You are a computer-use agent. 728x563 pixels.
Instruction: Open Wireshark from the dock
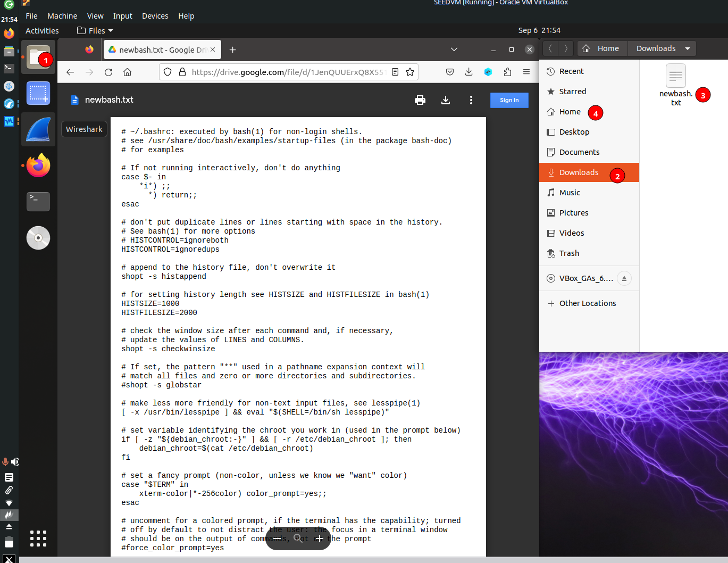[x=38, y=130]
